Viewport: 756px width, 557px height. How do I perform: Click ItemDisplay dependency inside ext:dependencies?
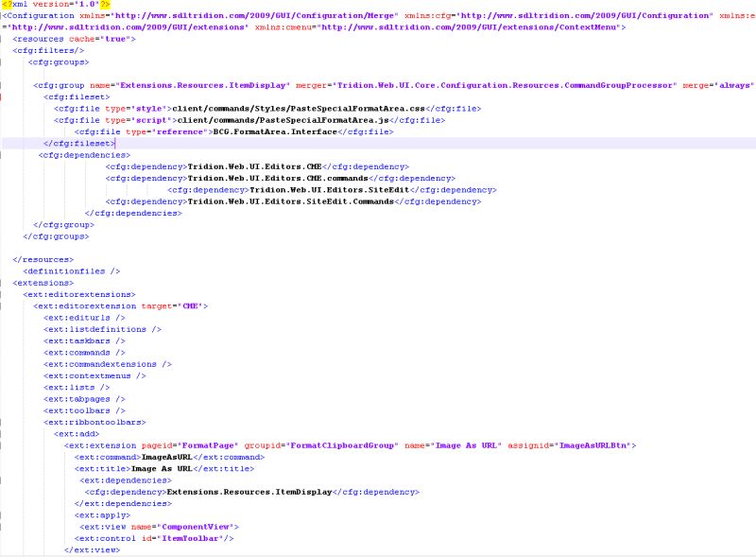(x=251, y=492)
